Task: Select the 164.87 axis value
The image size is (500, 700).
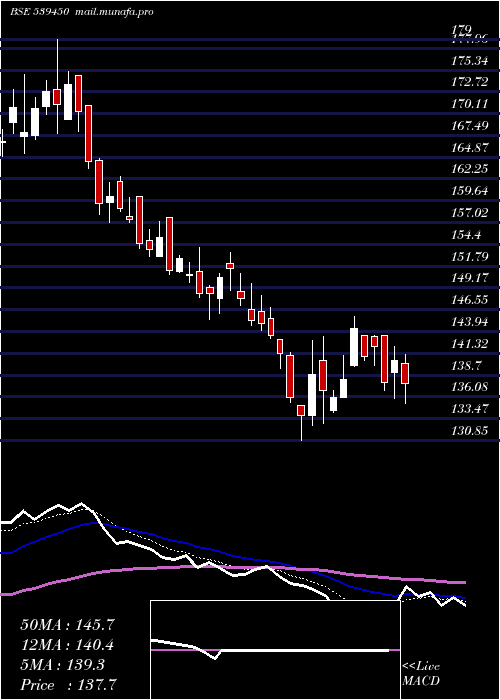Action: [x=469, y=148]
